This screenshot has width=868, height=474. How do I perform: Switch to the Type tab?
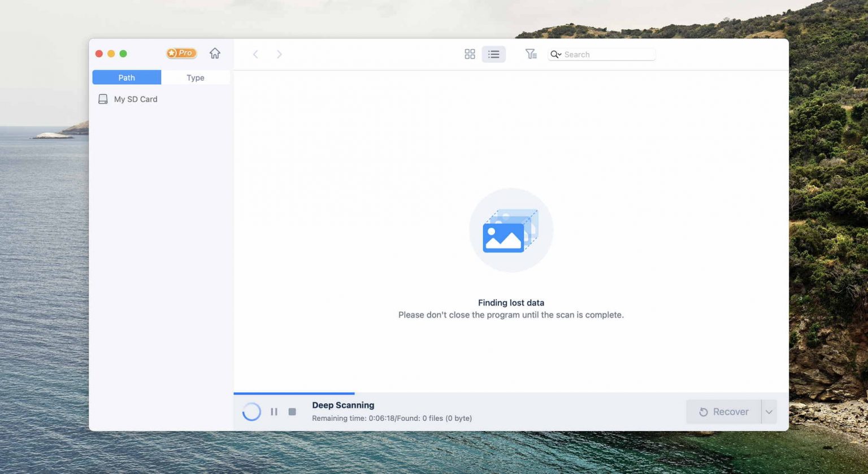tap(196, 77)
